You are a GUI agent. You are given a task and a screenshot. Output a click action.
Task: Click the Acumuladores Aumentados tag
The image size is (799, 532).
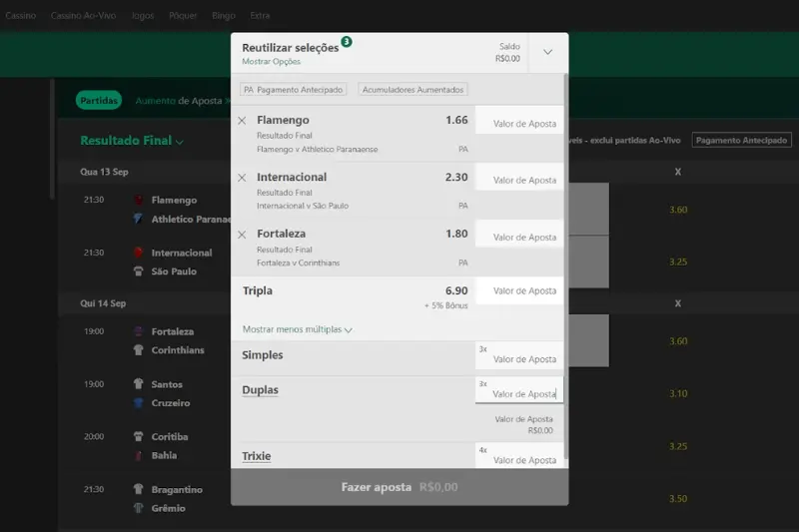point(412,90)
